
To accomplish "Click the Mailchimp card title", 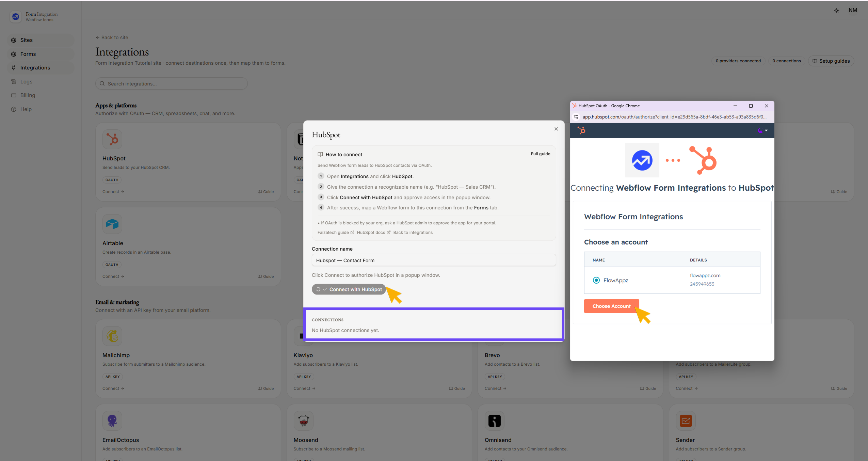I will (x=116, y=355).
